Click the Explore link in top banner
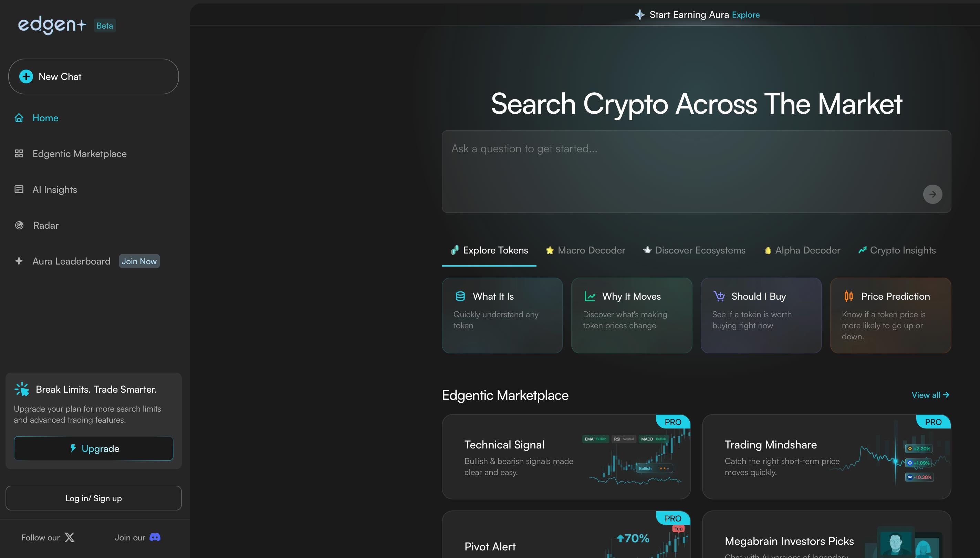980x558 pixels. tap(746, 14)
